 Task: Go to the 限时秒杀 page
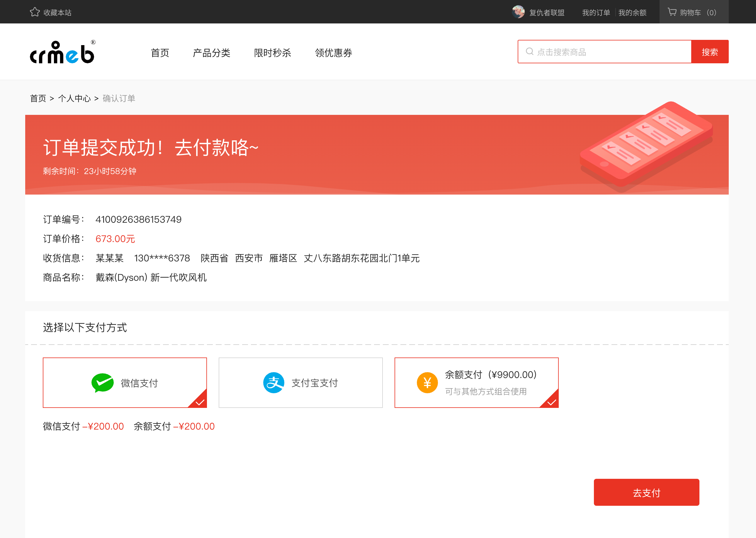(272, 53)
